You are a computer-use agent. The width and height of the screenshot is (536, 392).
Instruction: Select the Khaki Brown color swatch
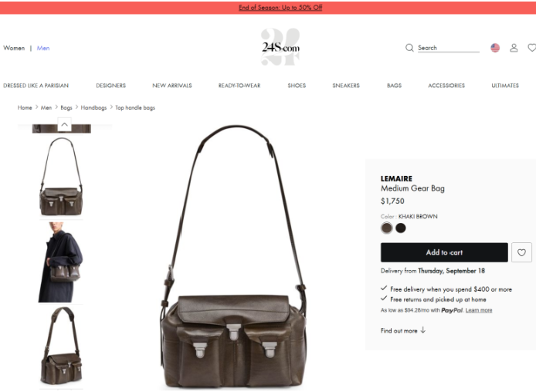pyautogui.click(x=387, y=228)
